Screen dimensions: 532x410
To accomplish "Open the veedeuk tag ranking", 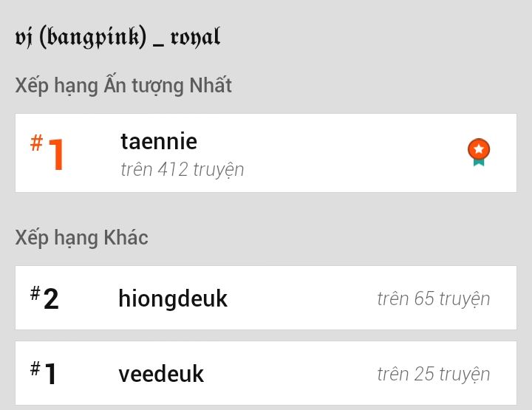I will coord(161,374).
